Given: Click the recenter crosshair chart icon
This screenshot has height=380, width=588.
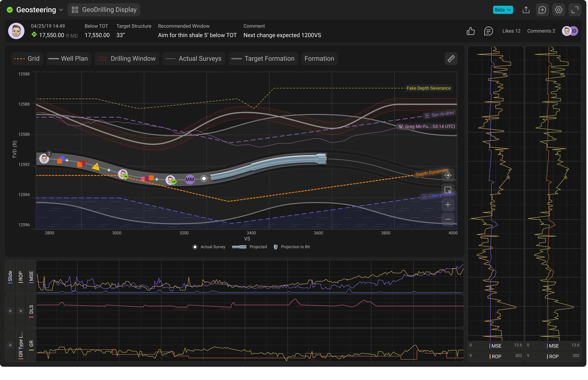Looking at the screenshot, I should [448, 175].
